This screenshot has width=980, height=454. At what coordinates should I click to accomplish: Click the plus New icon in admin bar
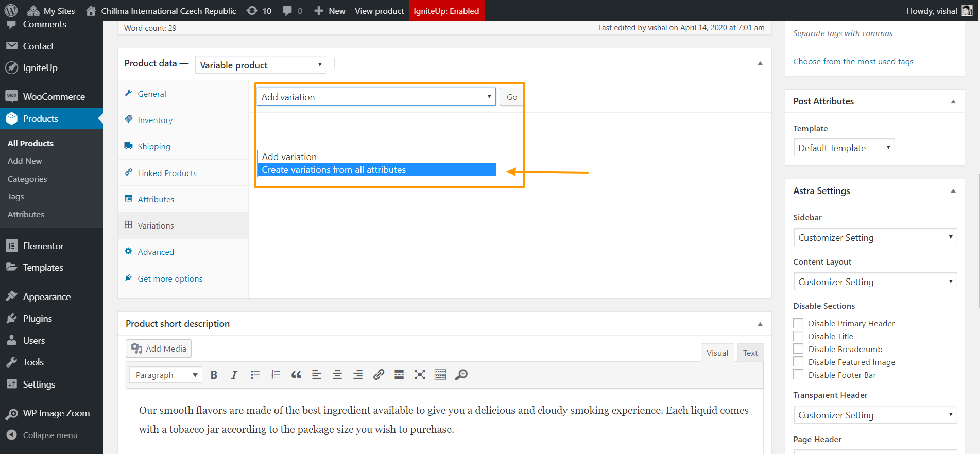tap(319, 11)
